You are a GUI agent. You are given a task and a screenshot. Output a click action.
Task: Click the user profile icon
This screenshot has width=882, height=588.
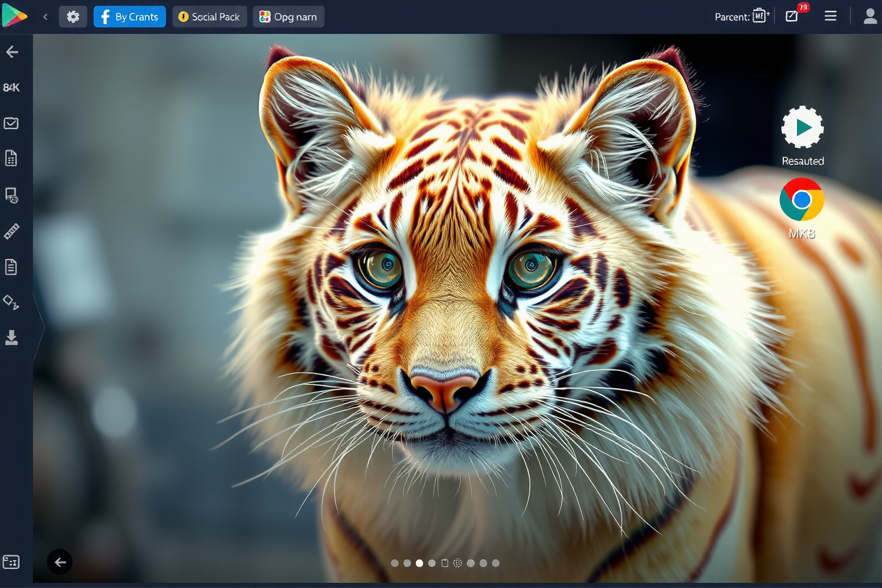click(x=870, y=17)
